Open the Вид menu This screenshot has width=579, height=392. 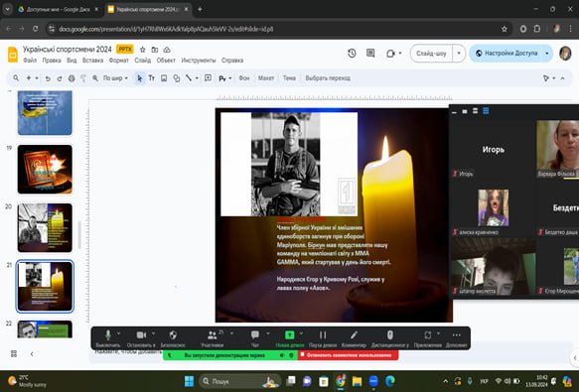click(72, 61)
